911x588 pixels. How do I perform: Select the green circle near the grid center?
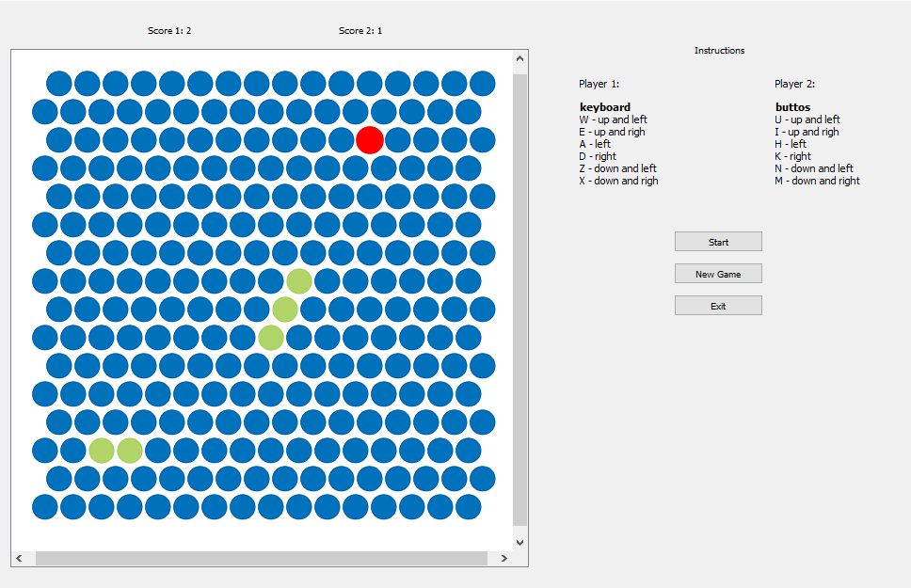coord(285,310)
